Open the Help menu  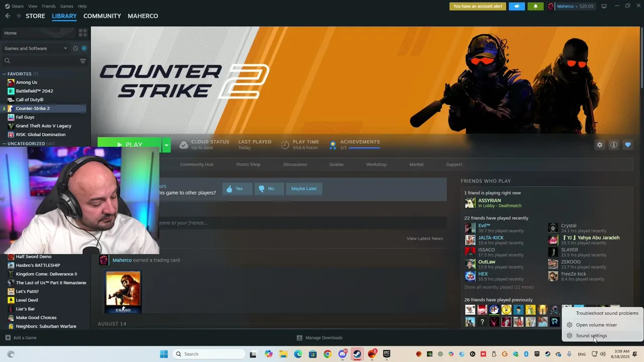coord(82,6)
